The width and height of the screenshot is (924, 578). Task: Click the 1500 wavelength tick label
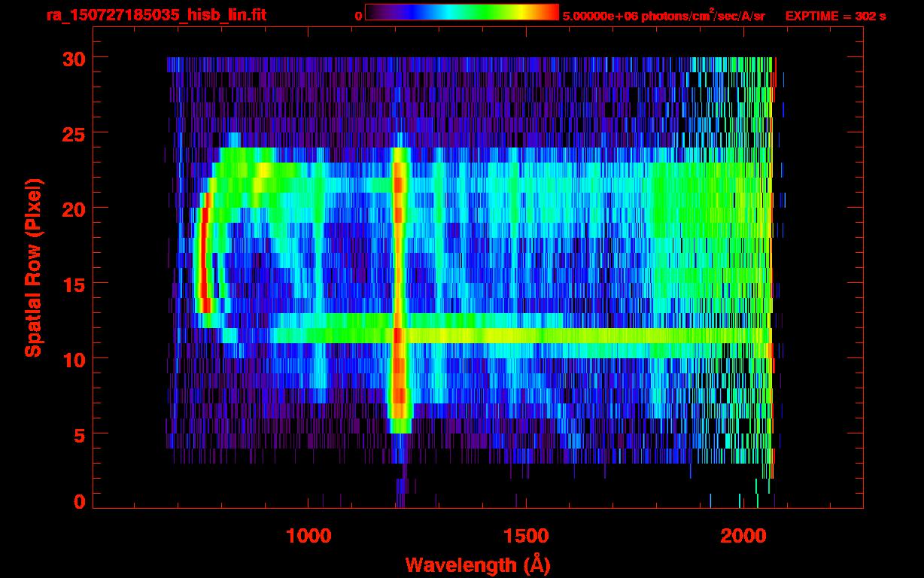(525, 536)
